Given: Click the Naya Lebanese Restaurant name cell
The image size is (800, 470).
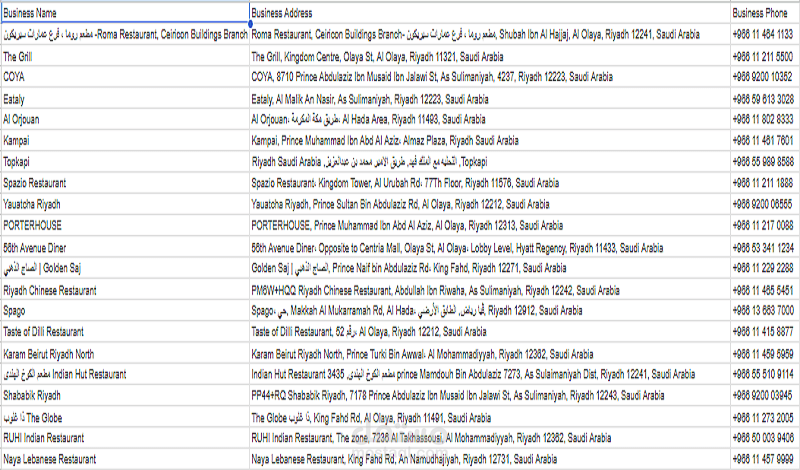Looking at the screenshot, I should 125,459.
